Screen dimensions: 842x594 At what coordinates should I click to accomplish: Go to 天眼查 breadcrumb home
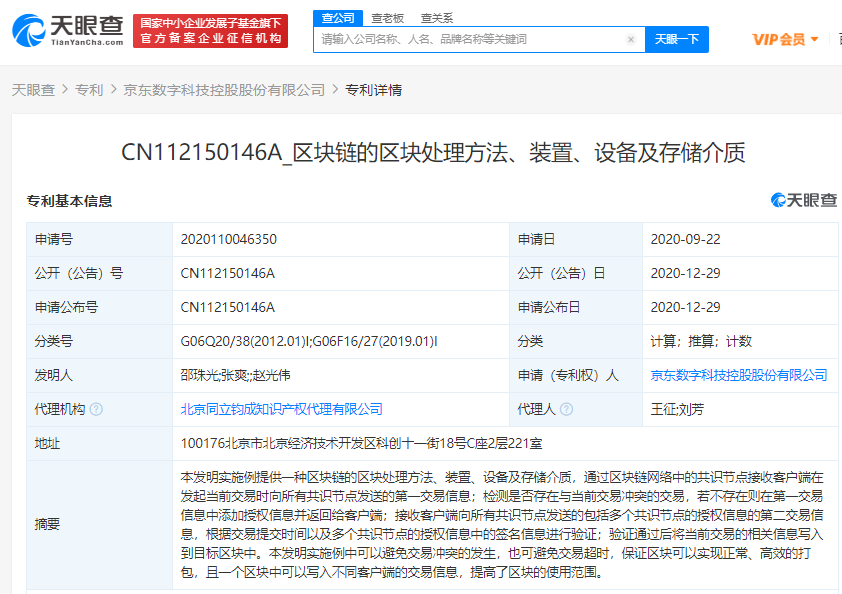click(x=33, y=90)
